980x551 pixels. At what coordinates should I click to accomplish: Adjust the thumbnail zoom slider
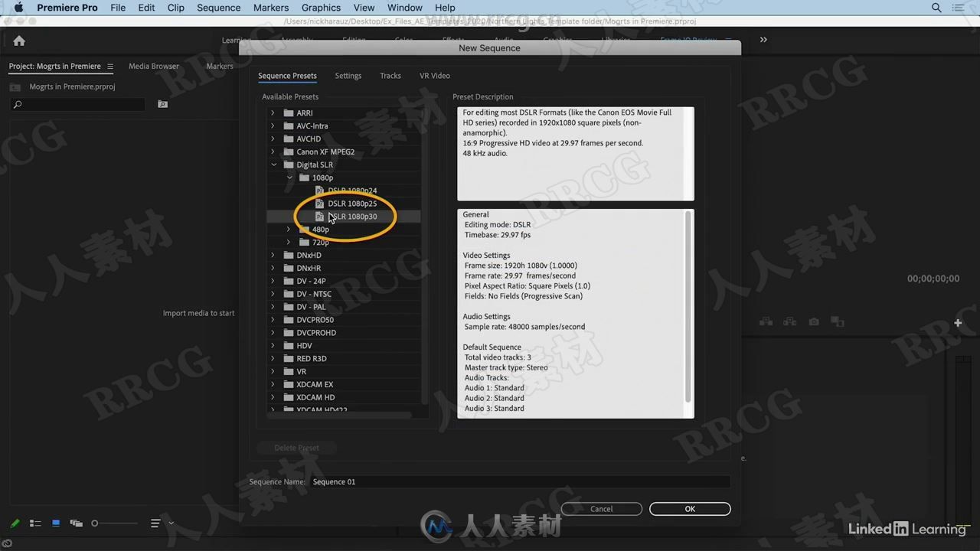click(x=115, y=523)
